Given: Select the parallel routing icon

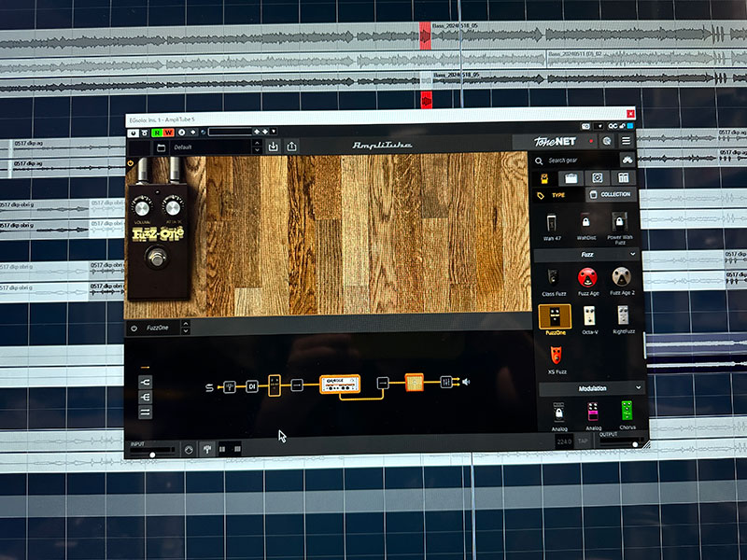Looking at the screenshot, I should 146,412.
